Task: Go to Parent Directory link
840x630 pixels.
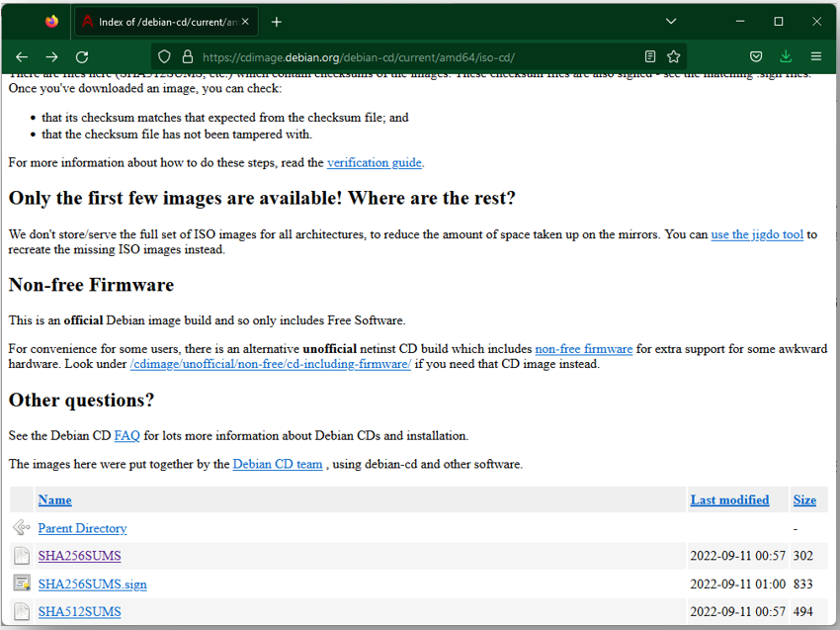Action: point(82,529)
